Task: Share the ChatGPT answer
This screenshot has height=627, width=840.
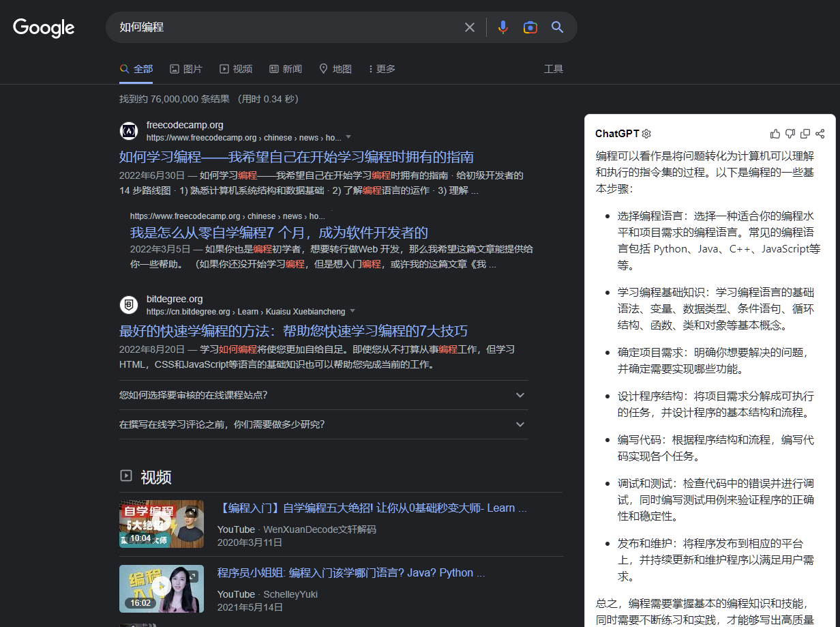Action: [820, 134]
